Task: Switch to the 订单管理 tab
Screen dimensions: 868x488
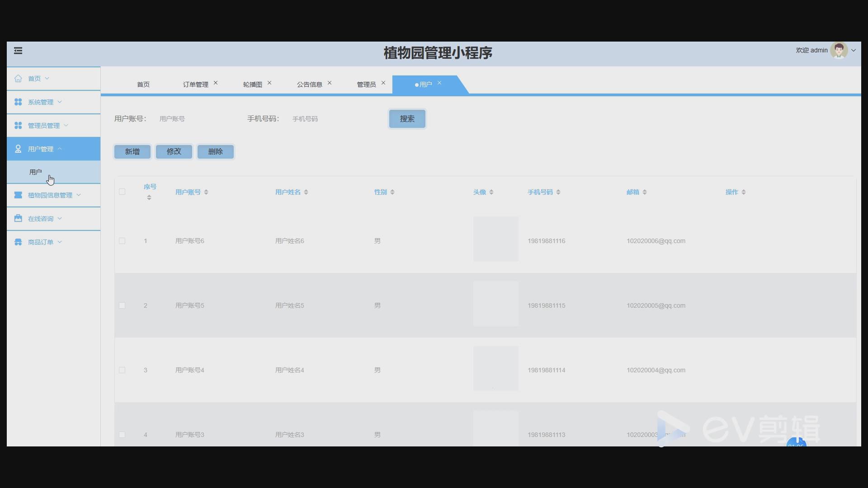Action: [195, 84]
